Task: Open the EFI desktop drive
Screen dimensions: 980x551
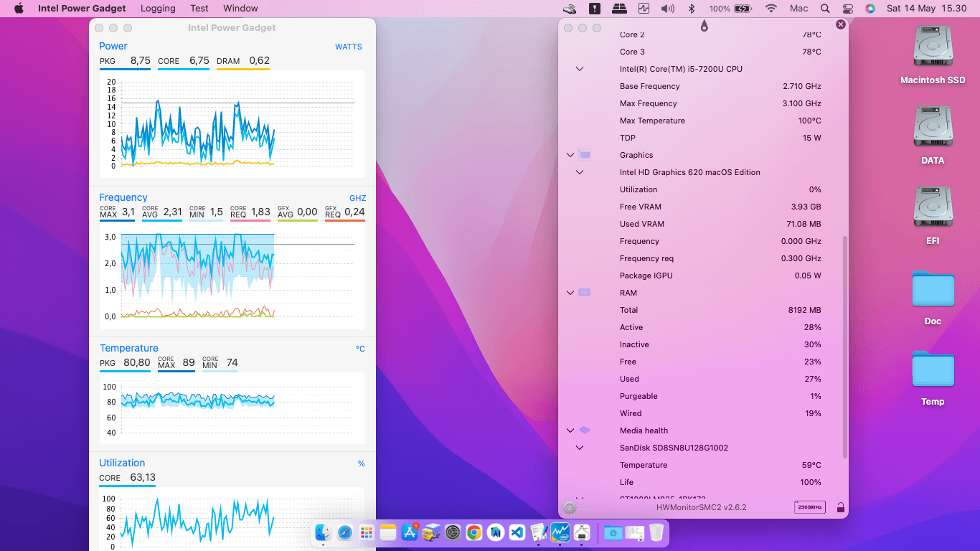Action: click(933, 207)
